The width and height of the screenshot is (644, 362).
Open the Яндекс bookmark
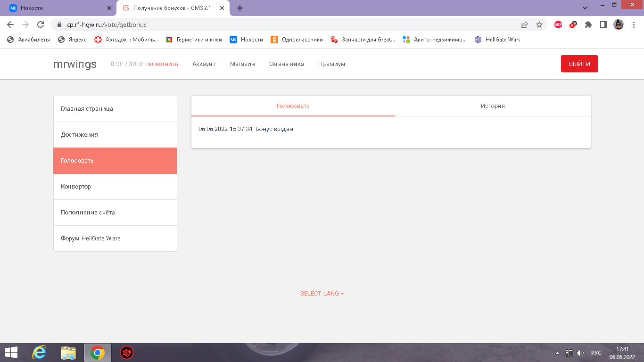(72, 40)
